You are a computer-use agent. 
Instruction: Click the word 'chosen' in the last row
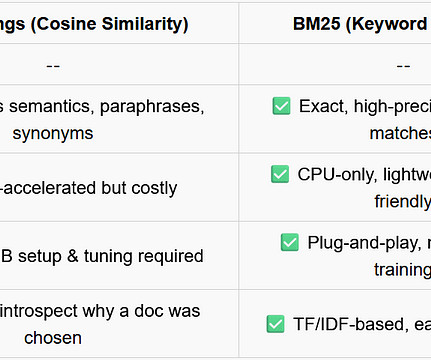coord(53,338)
